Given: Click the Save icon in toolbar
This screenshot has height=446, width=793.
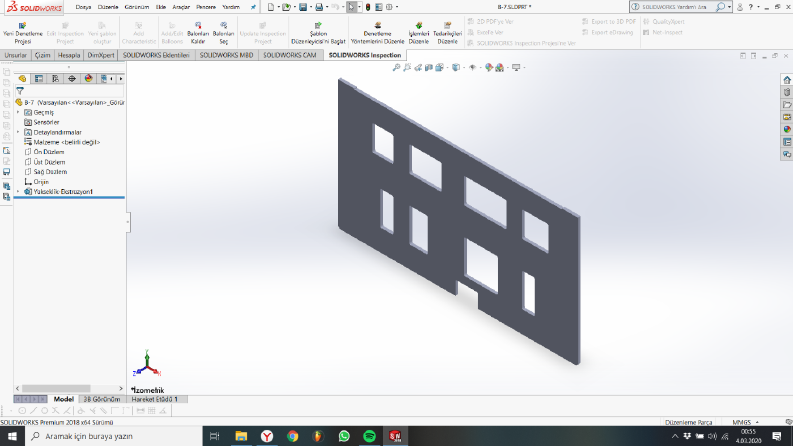Looking at the screenshot, I should [x=303, y=7].
